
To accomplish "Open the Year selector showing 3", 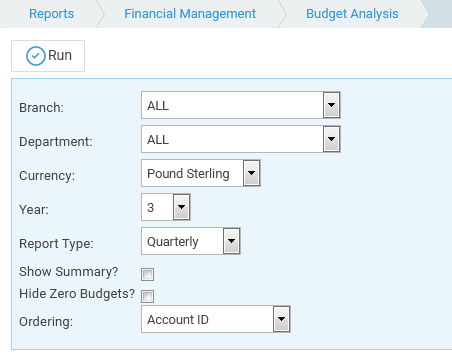I will point(166,207).
